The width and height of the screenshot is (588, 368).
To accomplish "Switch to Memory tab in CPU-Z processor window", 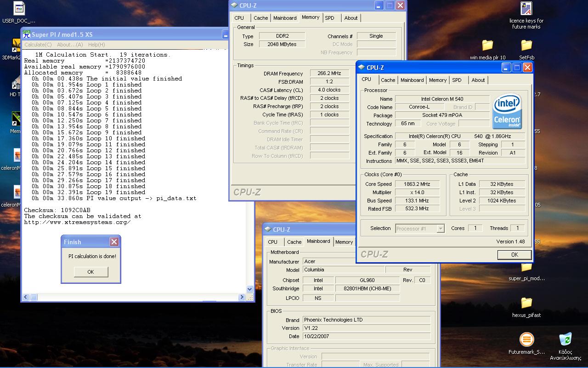I will 438,80.
